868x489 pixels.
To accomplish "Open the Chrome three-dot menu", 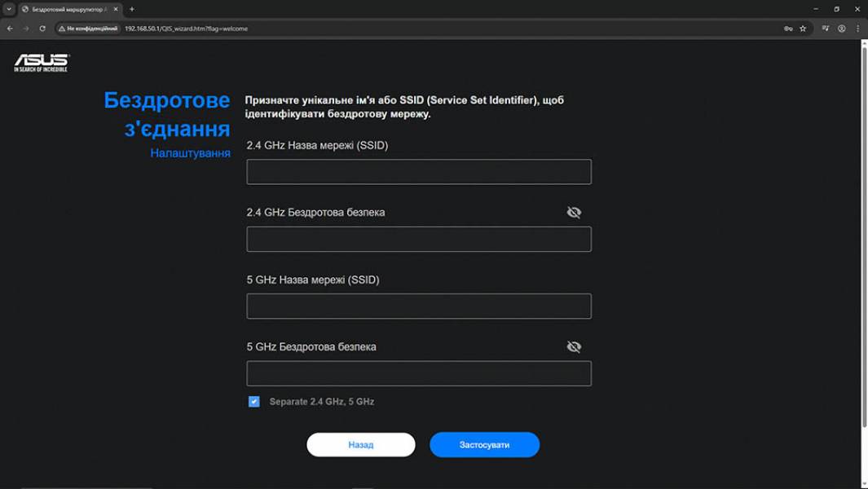I will tap(857, 29).
